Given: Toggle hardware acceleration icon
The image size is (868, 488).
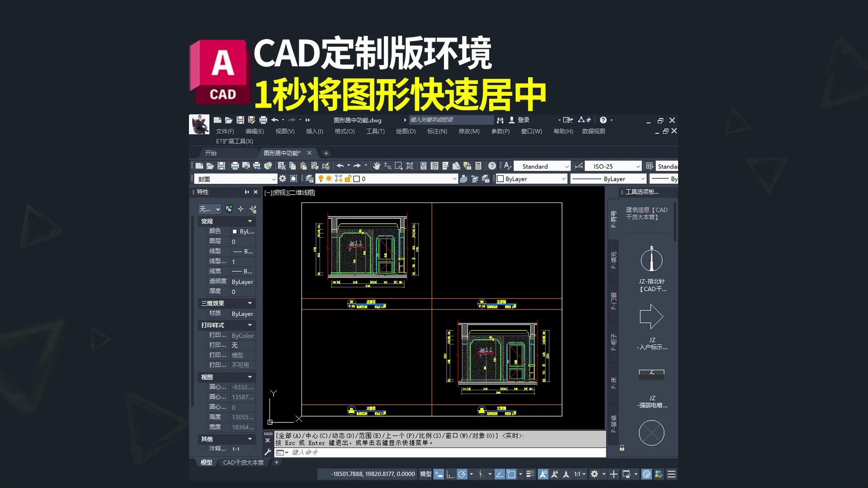Looking at the screenshot, I should pos(646,474).
